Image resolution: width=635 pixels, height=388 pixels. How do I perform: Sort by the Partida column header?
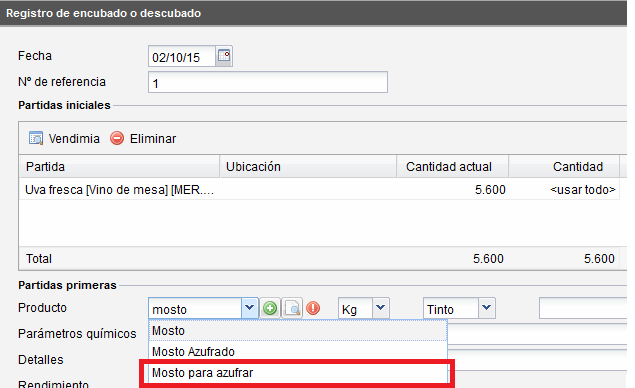[x=119, y=166]
